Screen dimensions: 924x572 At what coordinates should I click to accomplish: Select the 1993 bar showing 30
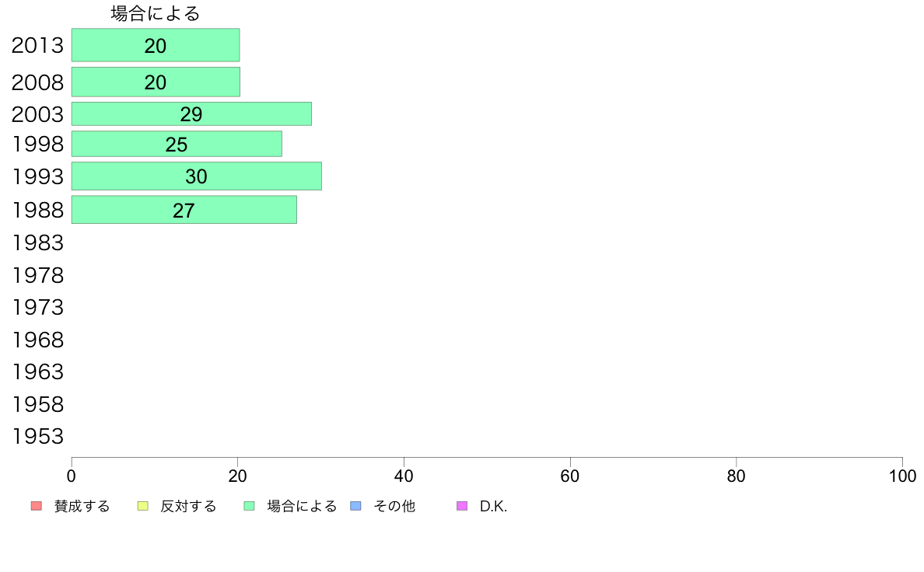(x=197, y=176)
